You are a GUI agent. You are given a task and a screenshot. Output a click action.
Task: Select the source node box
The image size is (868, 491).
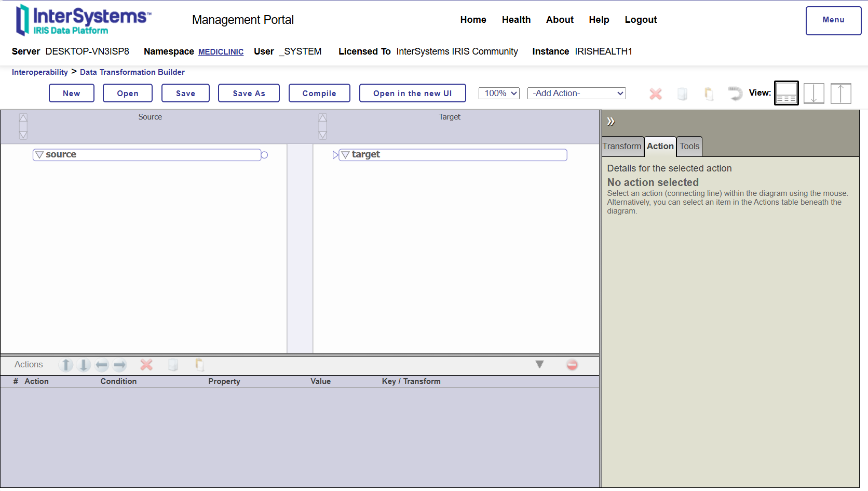click(147, 155)
